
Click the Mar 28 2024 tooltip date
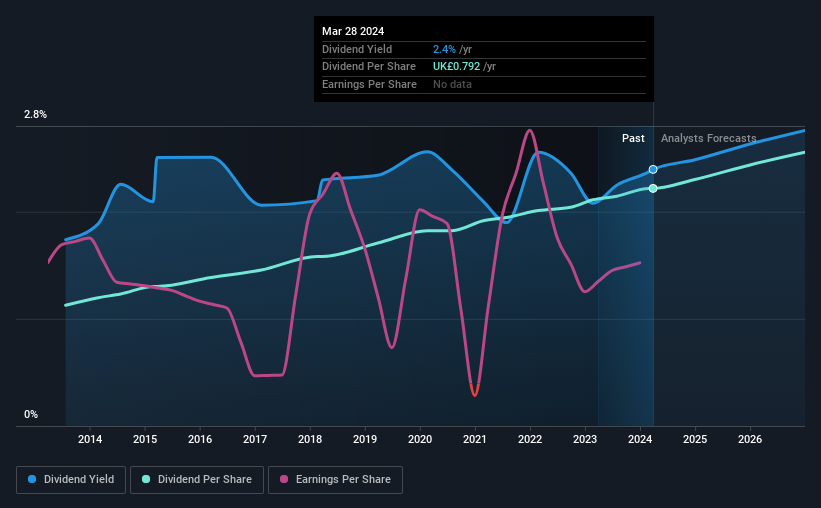(x=353, y=31)
